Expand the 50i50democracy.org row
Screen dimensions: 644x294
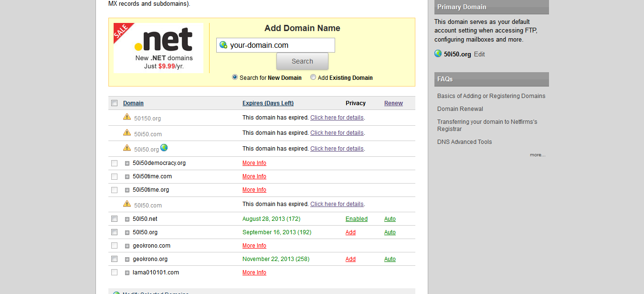[x=127, y=163]
